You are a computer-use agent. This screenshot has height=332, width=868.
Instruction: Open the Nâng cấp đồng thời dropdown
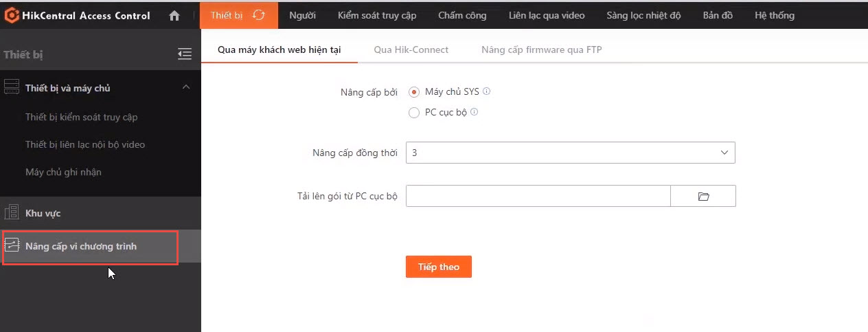click(570, 153)
